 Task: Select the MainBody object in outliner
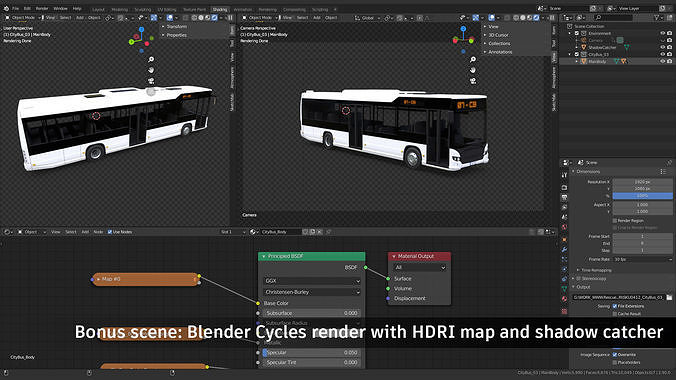point(597,61)
